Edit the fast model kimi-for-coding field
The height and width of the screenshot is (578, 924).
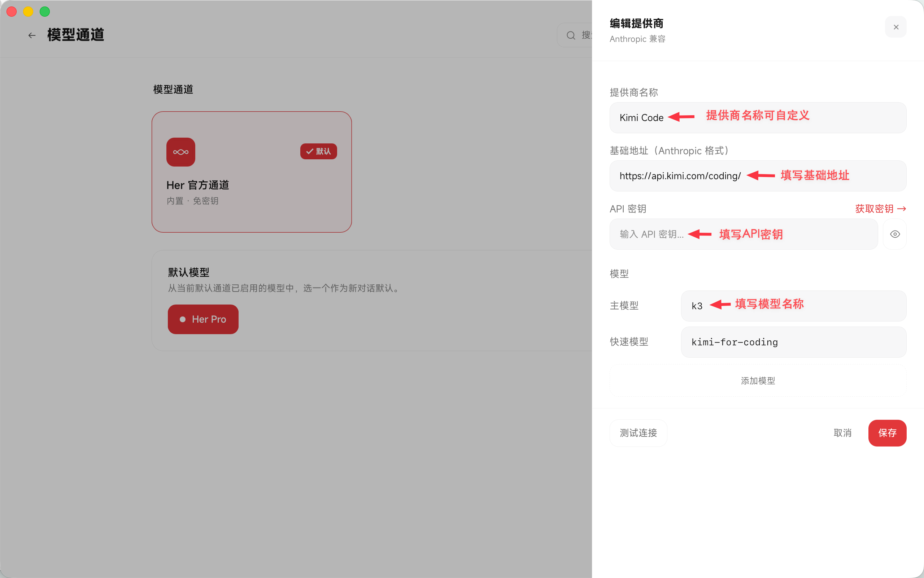click(x=793, y=342)
